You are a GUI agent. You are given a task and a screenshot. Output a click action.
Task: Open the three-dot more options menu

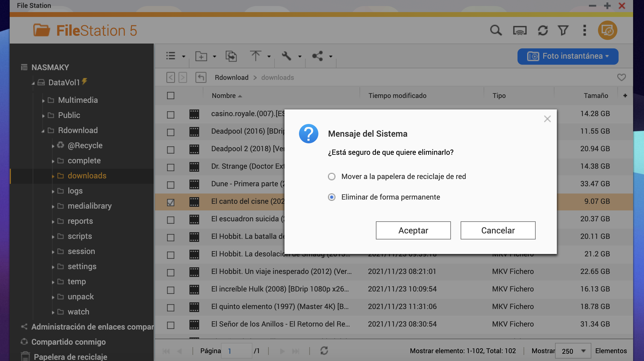pos(584,30)
